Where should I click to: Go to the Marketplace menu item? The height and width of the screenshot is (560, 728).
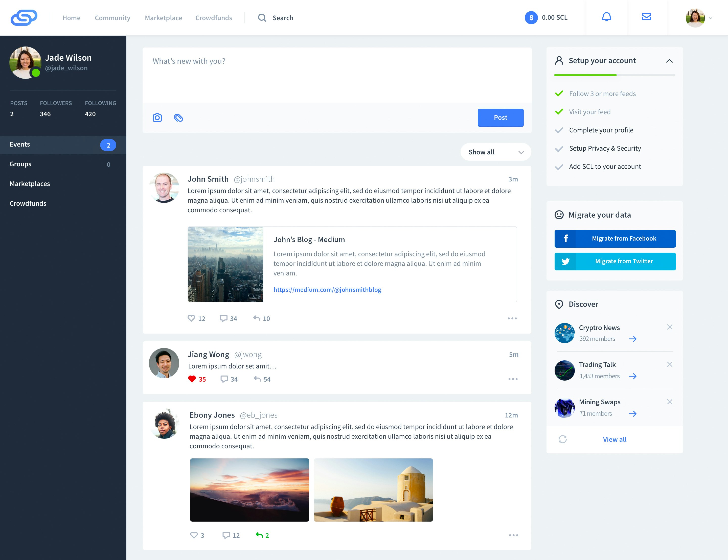click(x=163, y=18)
